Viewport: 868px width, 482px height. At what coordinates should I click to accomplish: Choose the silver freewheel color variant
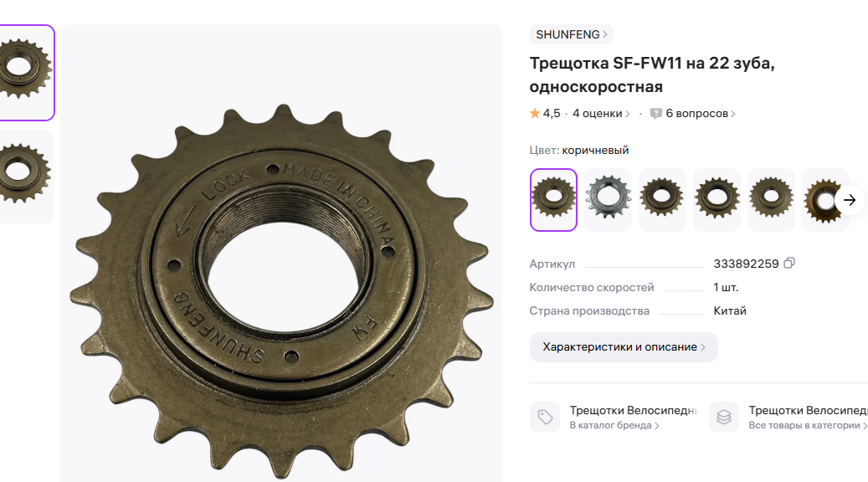608,200
